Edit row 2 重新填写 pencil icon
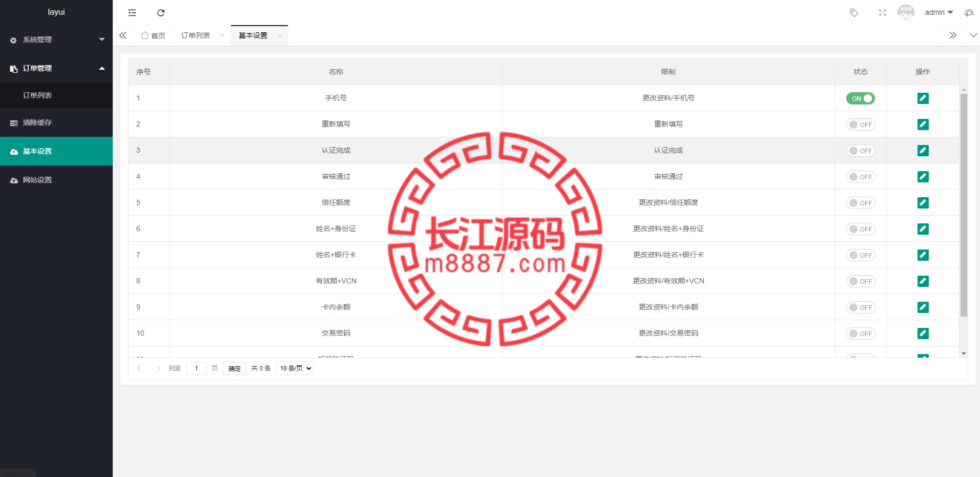980x477 pixels. click(x=923, y=125)
